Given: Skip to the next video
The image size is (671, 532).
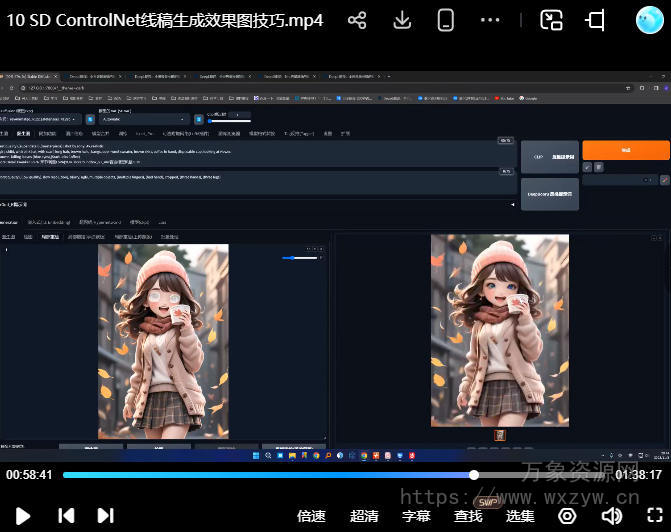Looking at the screenshot, I should click(105, 516).
